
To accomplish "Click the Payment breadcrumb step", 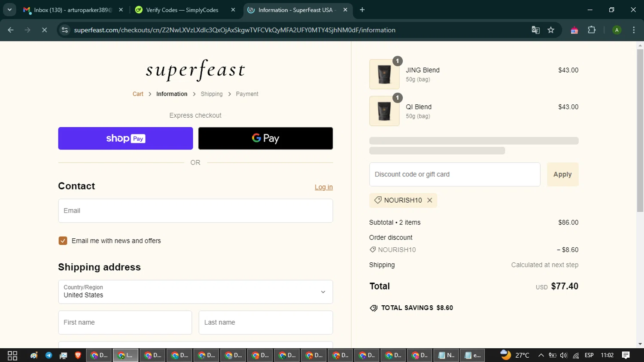I will pyautogui.click(x=247, y=94).
